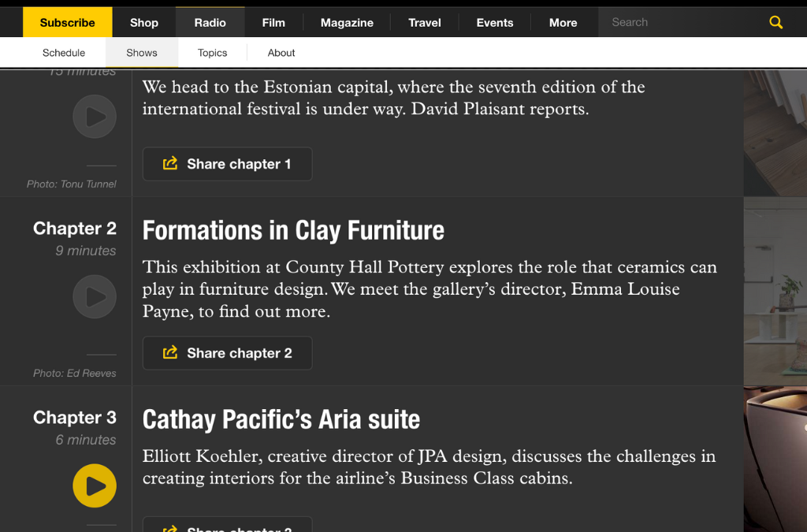Go to the Radio section
This screenshot has width=807, height=532.
pos(210,23)
